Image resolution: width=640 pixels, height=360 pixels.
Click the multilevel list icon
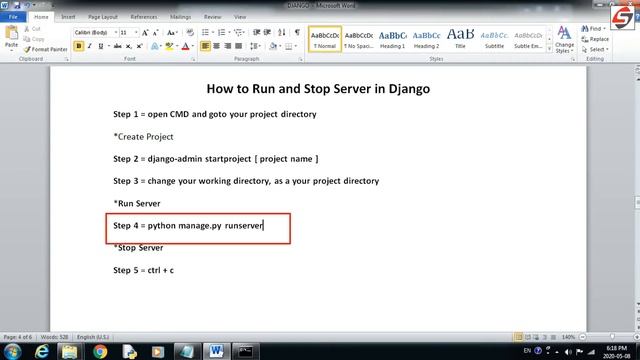point(238,32)
